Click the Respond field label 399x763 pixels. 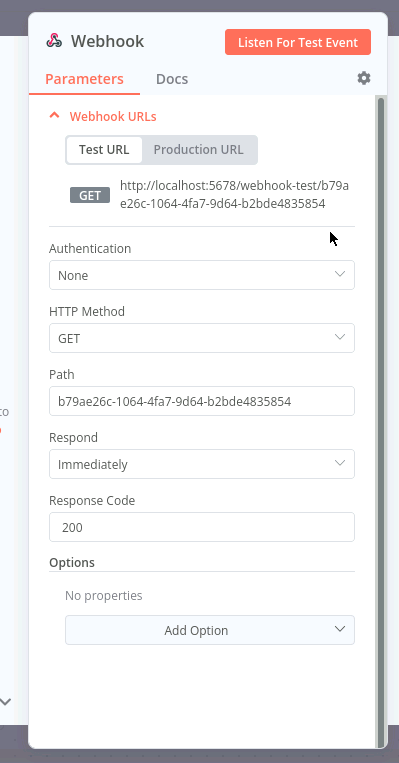pyautogui.click(x=73, y=437)
